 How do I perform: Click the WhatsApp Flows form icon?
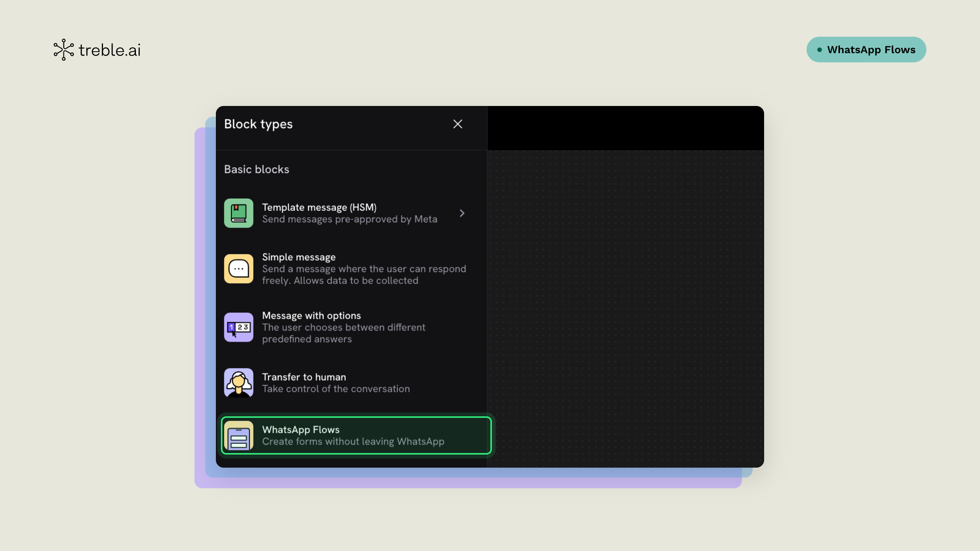point(238,435)
